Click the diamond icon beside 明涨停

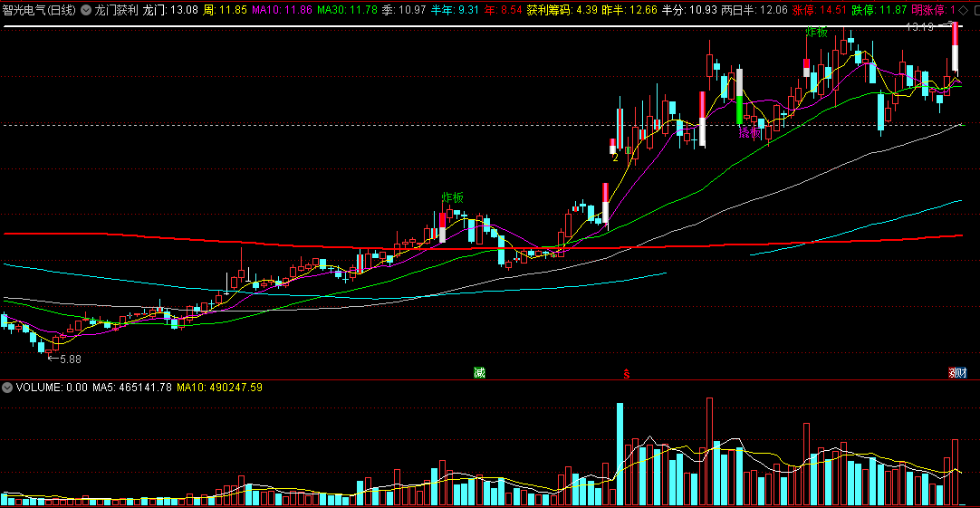pos(963,10)
